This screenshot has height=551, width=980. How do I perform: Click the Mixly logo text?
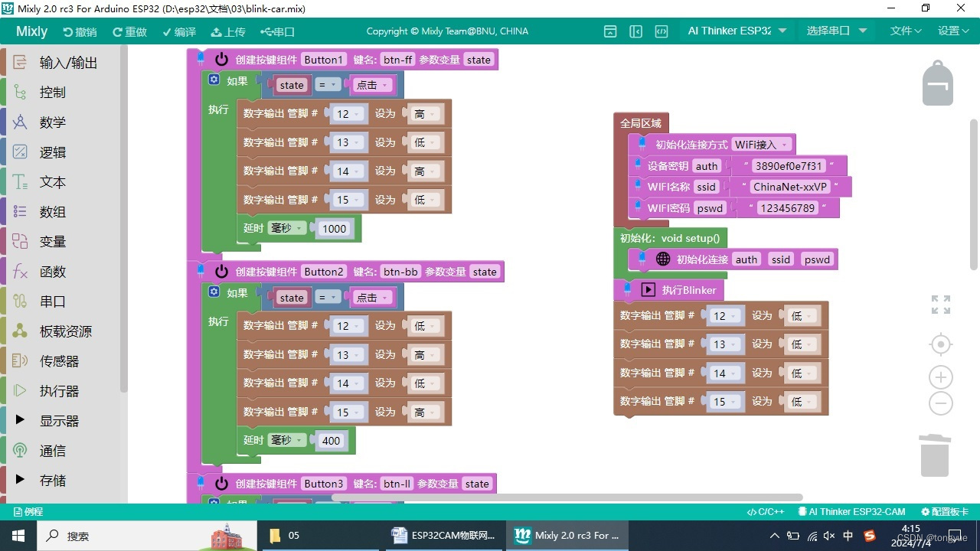32,31
